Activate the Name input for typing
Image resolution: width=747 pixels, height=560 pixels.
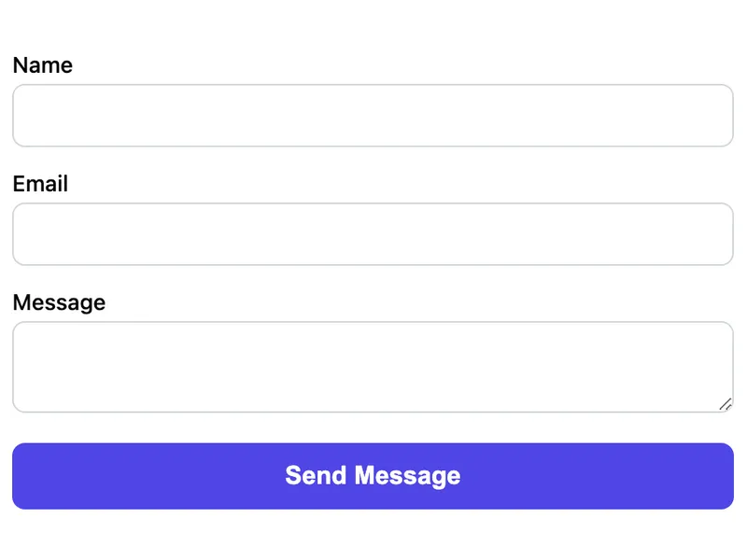373,115
